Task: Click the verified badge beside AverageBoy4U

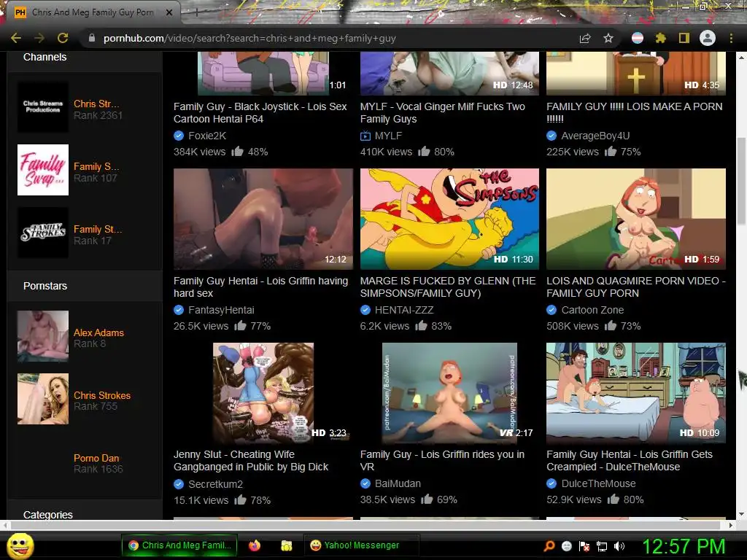Action: [x=551, y=136]
